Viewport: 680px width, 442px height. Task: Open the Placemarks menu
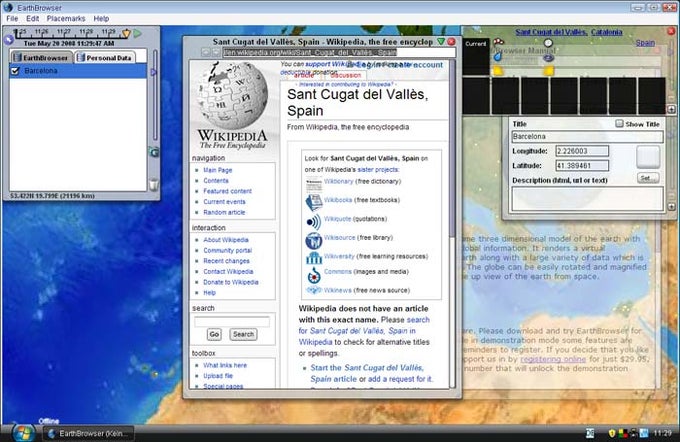[66, 19]
